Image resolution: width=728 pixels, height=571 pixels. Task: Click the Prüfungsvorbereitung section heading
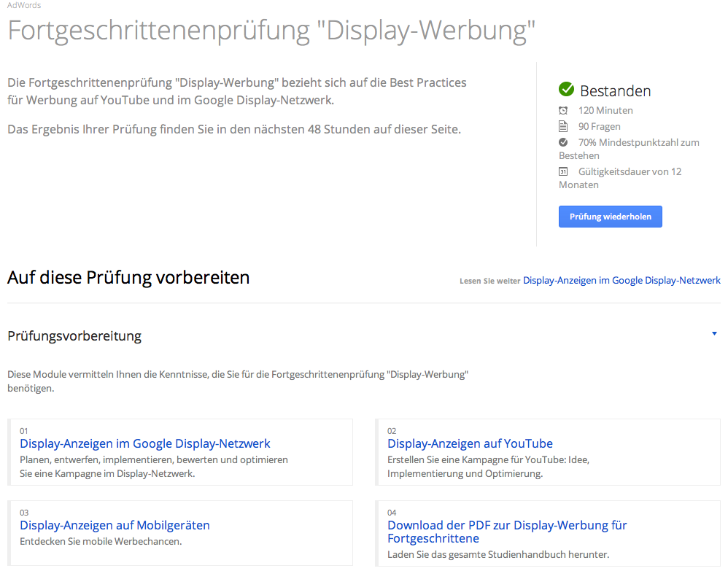(74, 335)
